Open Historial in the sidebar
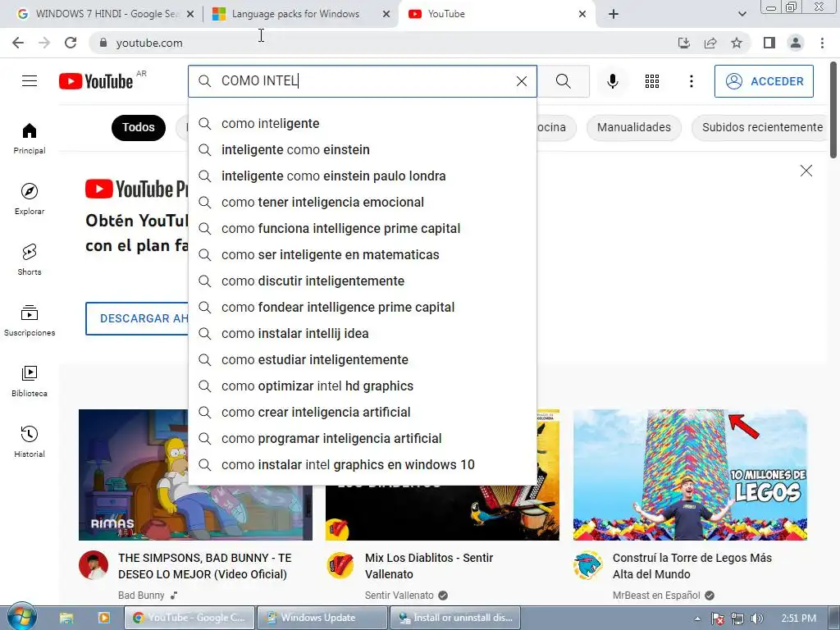Image resolution: width=840 pixels, height=630 pixels. point(30,441)
